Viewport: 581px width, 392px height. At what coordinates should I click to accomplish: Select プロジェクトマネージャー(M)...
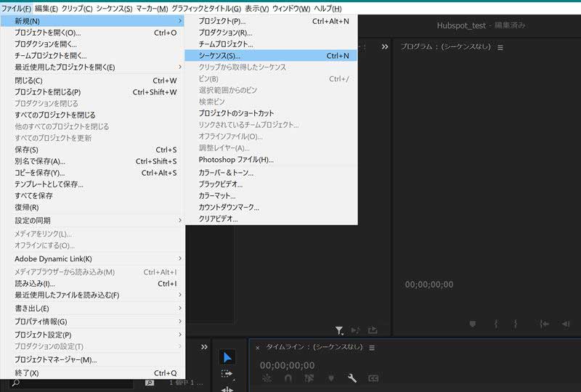[92, 359]
